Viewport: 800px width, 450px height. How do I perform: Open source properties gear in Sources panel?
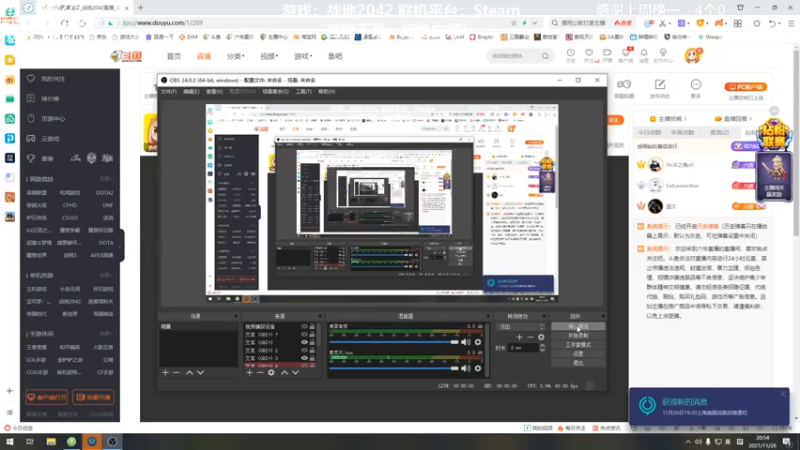(x=271, y=373)
